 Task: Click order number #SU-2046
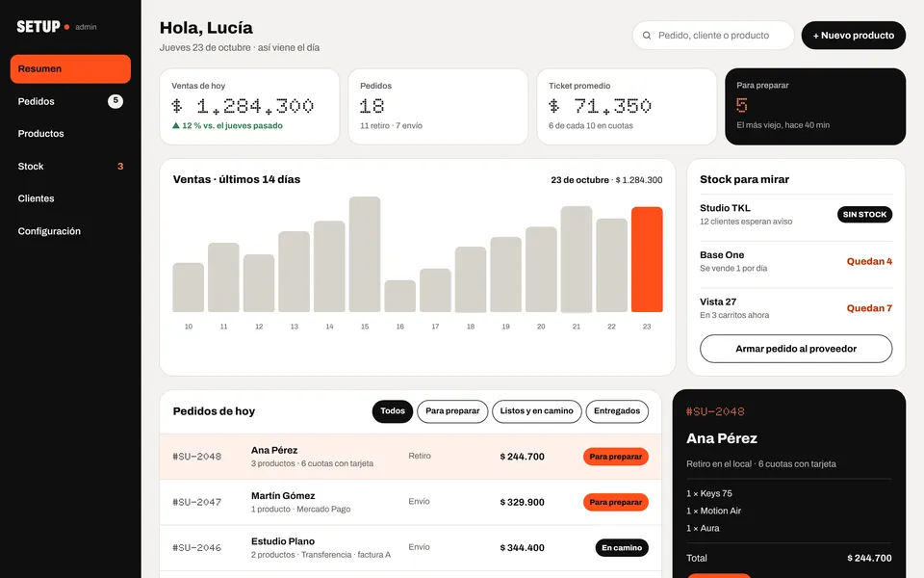pyautogui.click(x=196, y=547)
